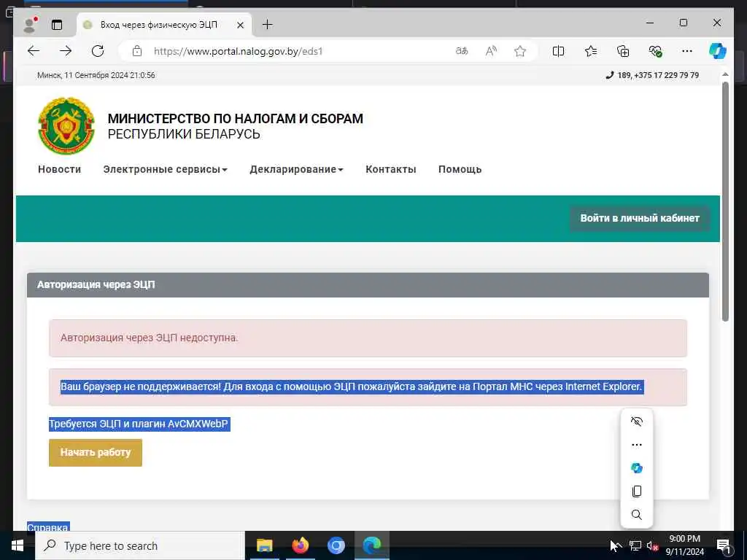Click the page vertical scrollbar thumb

coord(725,201)
